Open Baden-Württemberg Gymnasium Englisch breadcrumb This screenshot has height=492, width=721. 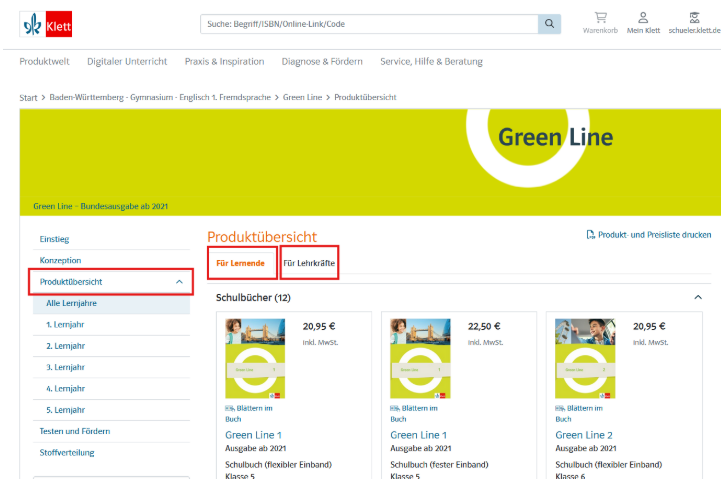click(x=160, y=97)
